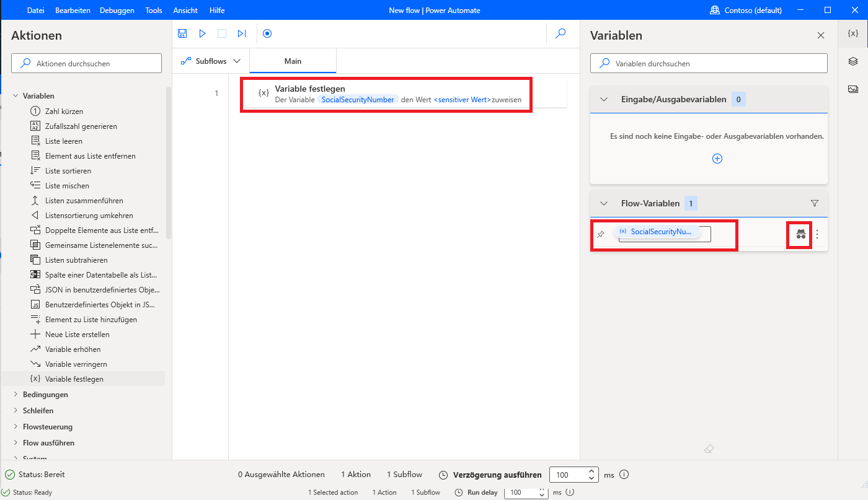Open flow search magnifier icon
Screen dimensions: 868x500
[x=560, y=33]
